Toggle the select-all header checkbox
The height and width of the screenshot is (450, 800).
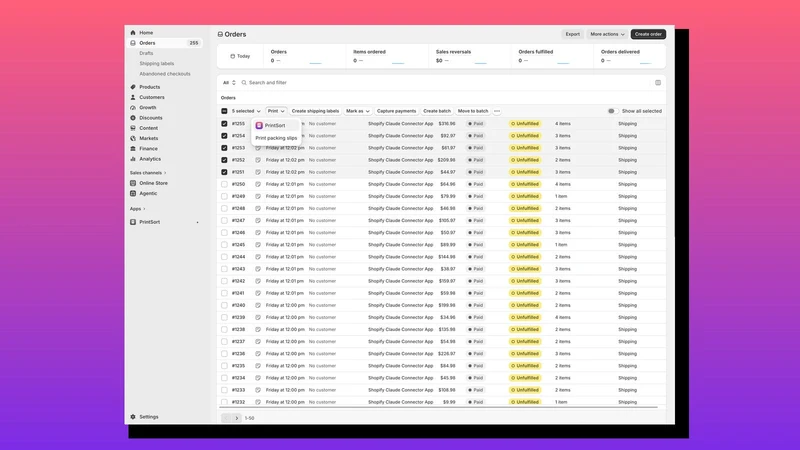tap(224, 111)
